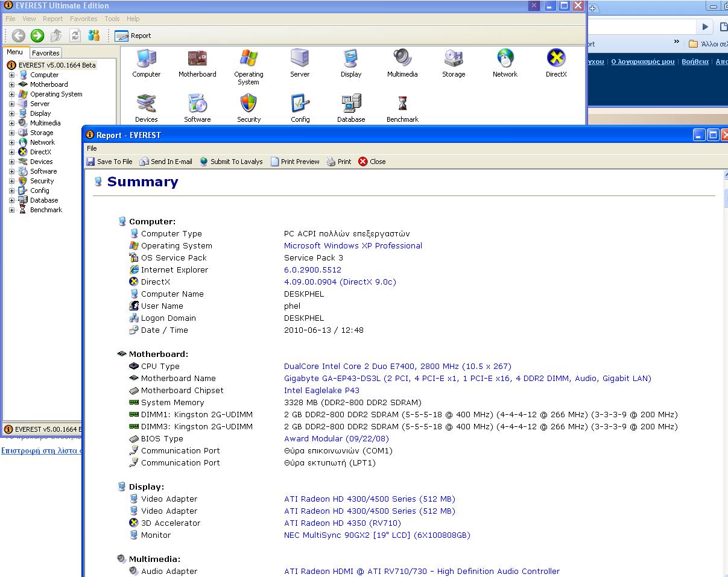
Task: Click Submit To Lavalys
Action: (x=231, y=162)
